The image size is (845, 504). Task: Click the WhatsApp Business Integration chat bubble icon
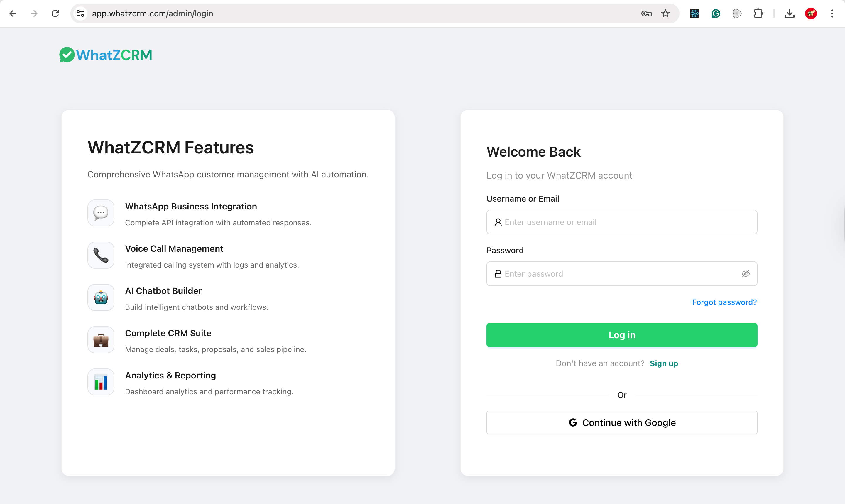[x=101, y=213]
